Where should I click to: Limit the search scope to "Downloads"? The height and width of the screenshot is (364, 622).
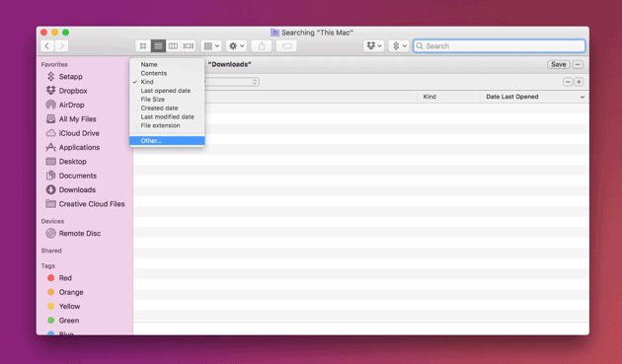coord(230,64)
